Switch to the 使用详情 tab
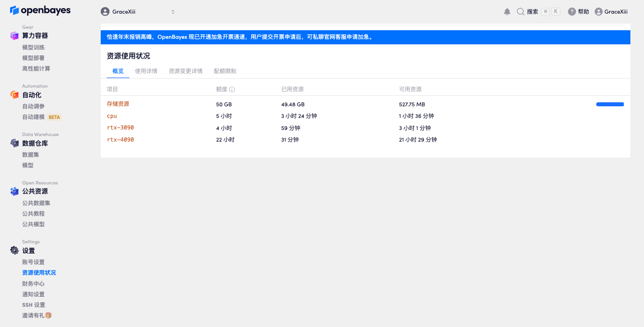Screen dimensions: 644x327 click(146, 71)
